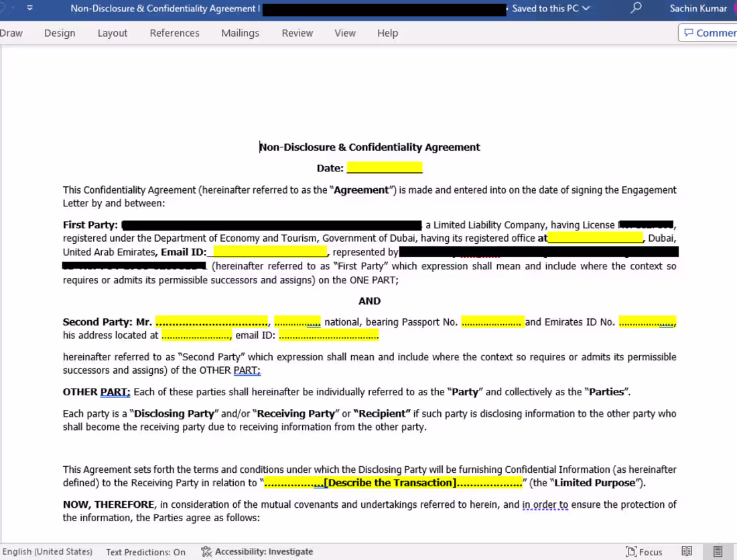Open Search in the title bar
This screenshot has height=560, width=737.
[x=635, y=9]
